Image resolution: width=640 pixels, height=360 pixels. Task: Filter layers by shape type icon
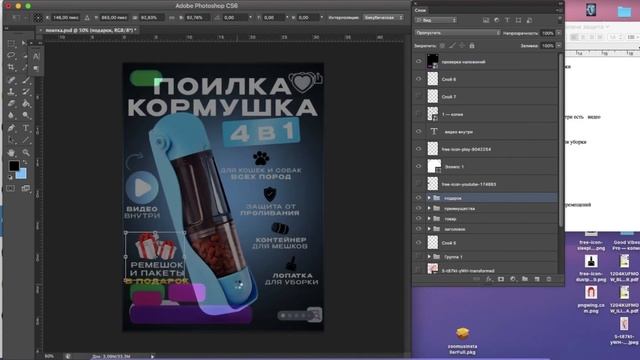(518, 20)
